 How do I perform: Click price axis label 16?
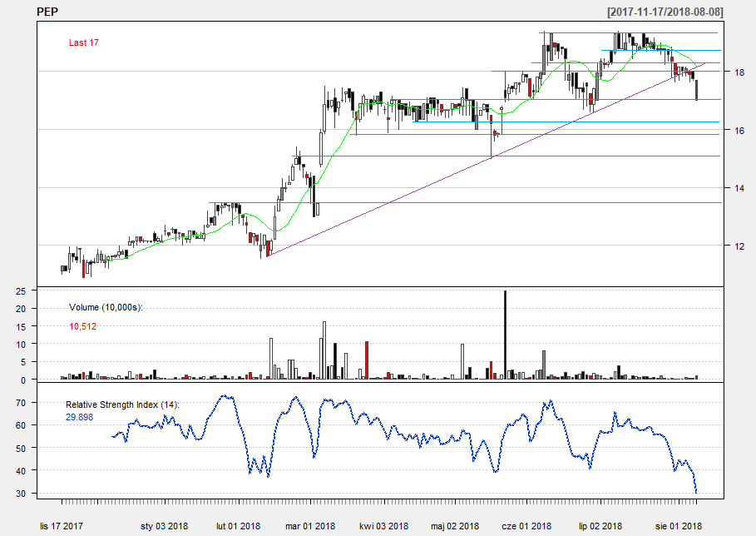739,131
